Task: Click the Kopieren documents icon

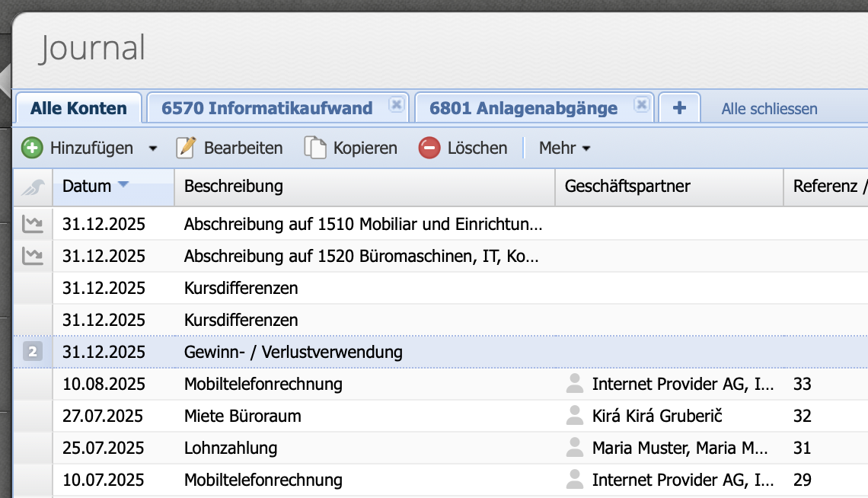Action: click(315, 148)
